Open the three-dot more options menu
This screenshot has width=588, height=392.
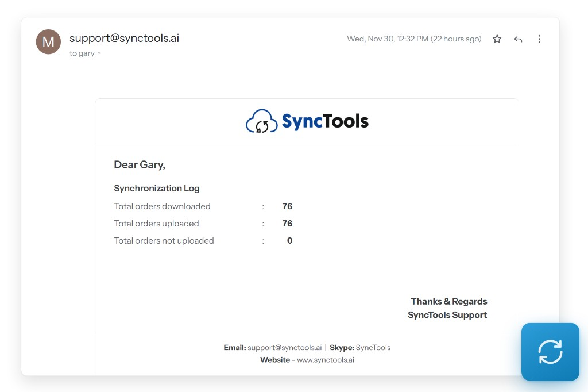(539, 39)
